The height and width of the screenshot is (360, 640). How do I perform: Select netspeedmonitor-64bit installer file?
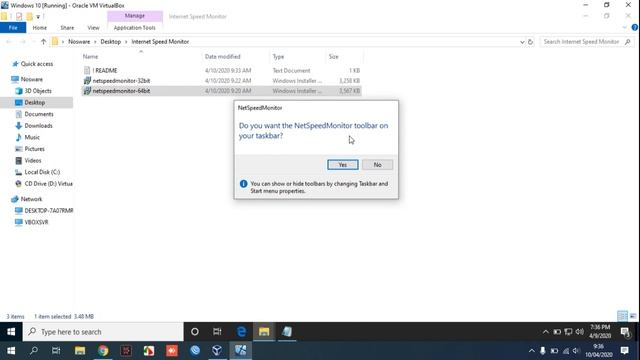pyautogui.click(x=121, y=91)
